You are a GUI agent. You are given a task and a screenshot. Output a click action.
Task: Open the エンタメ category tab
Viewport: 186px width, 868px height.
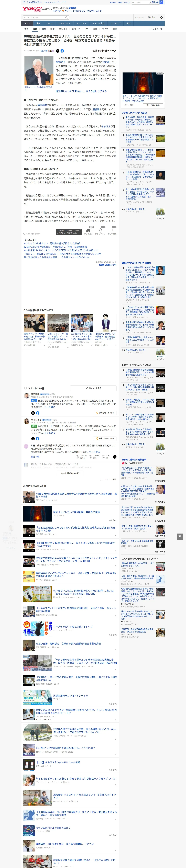click(x=63, y=29)
